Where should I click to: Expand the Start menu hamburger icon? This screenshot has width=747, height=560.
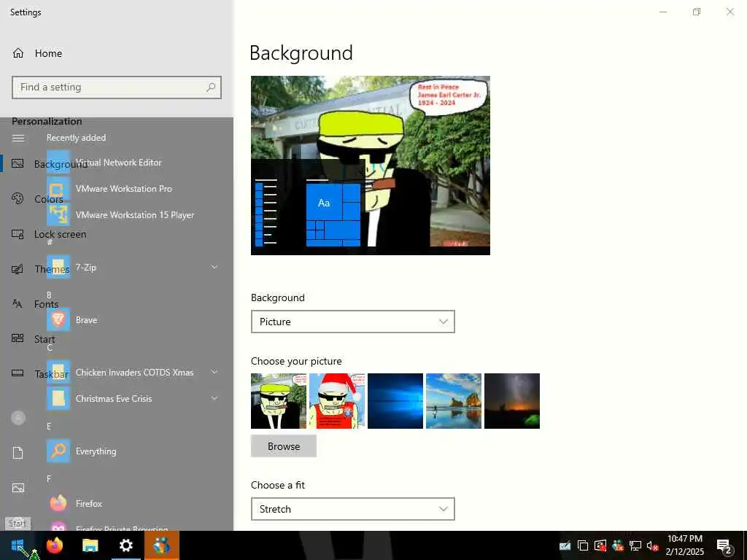pyautogui.click(x=18, y=138)
